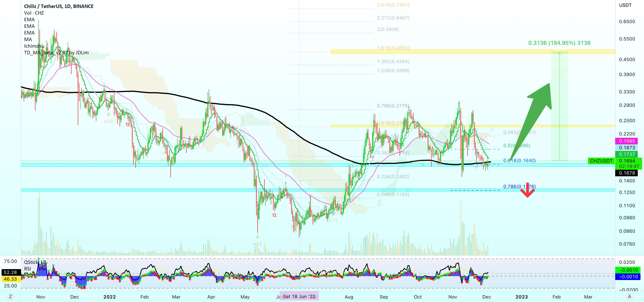
Task: Click the 2(0.5808) Fibonacci level label
Action: click(388, 29)
